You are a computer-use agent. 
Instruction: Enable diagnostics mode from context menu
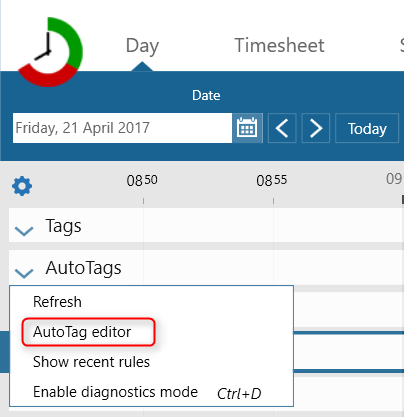115,392
